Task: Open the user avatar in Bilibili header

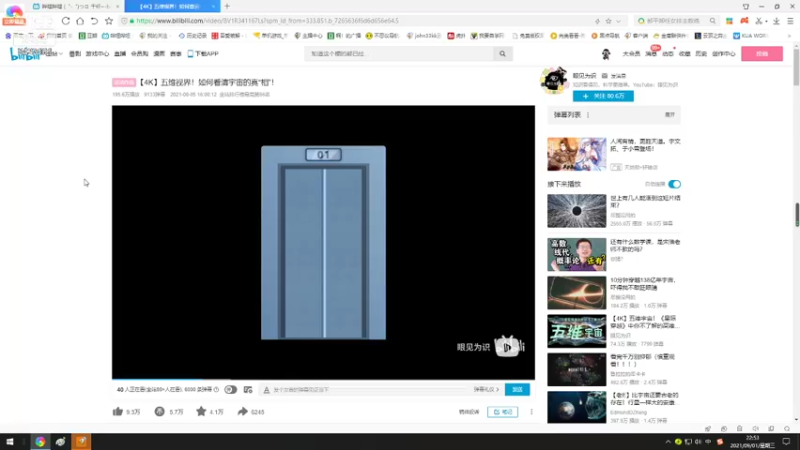Action: coord(606,54)
